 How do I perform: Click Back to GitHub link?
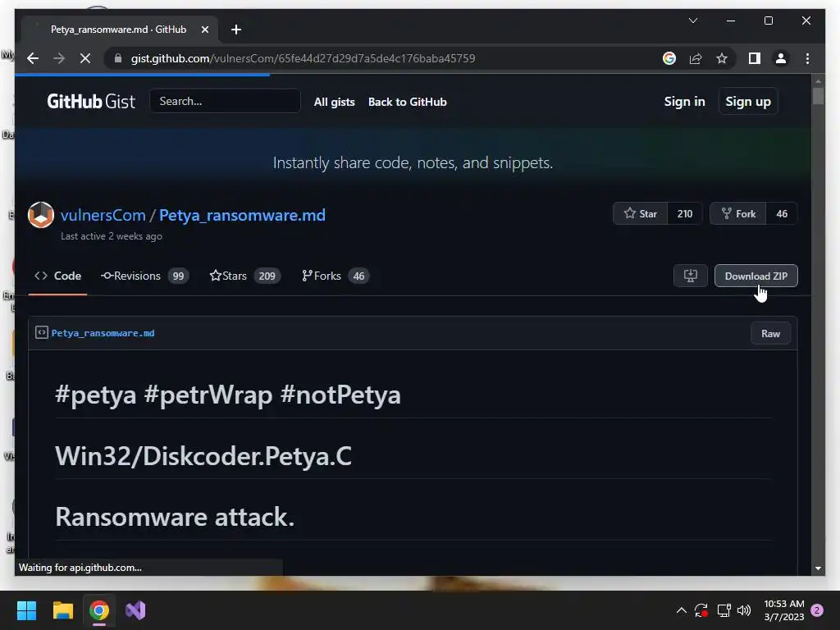tap(407, 102)
